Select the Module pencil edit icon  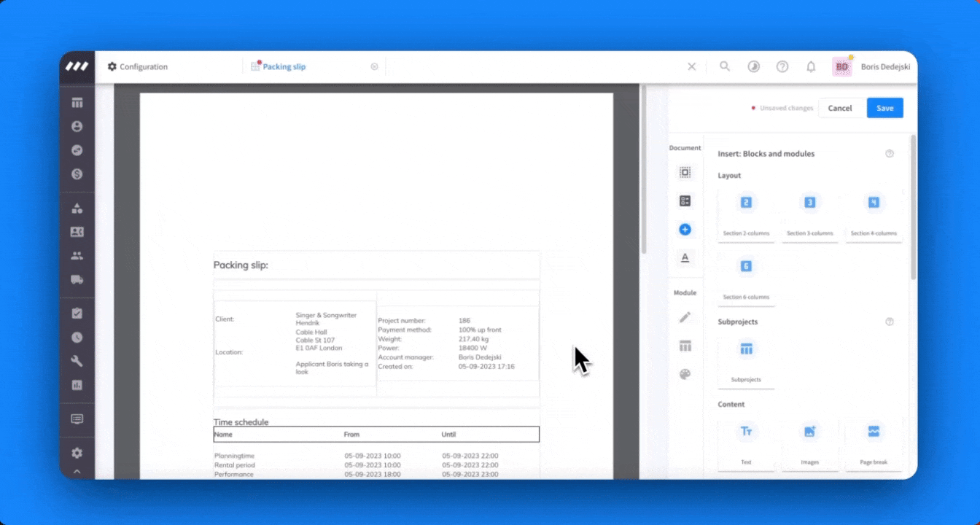coord(685,317)
